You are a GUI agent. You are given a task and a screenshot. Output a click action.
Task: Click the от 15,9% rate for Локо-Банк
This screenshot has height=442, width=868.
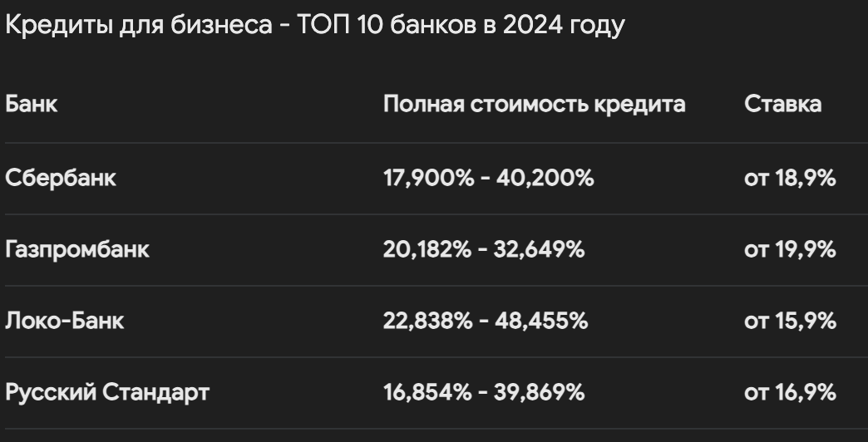pos(790,322)
